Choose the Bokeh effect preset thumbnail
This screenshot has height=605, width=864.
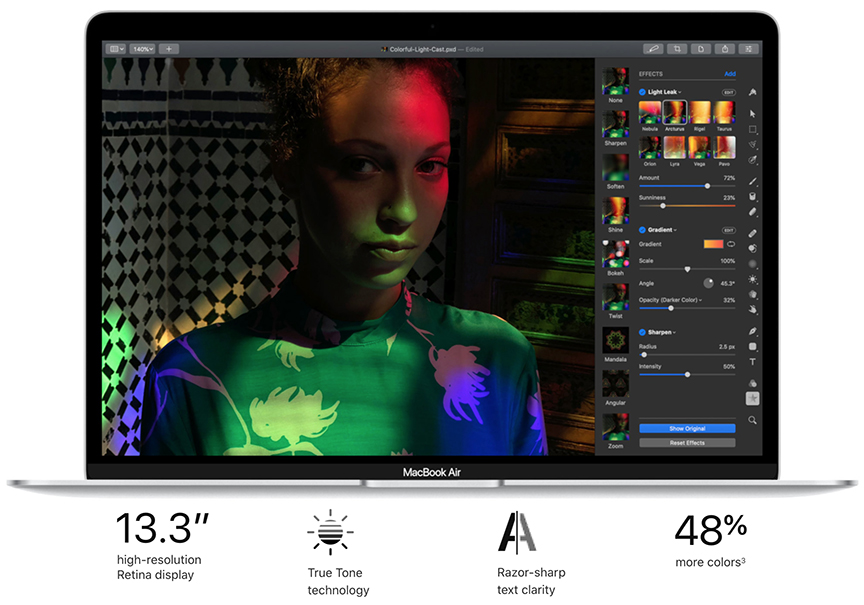click(615, 254)
